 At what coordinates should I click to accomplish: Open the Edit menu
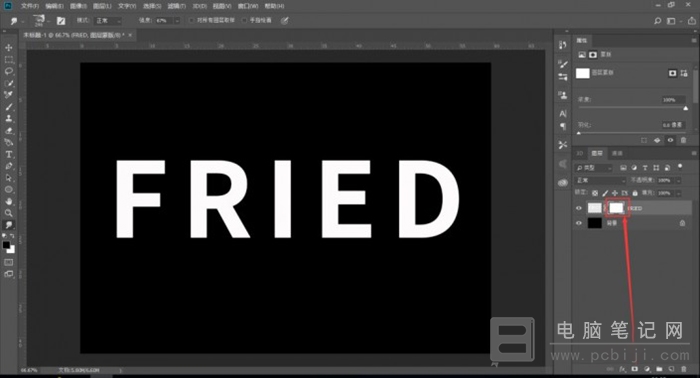[54, 6]
